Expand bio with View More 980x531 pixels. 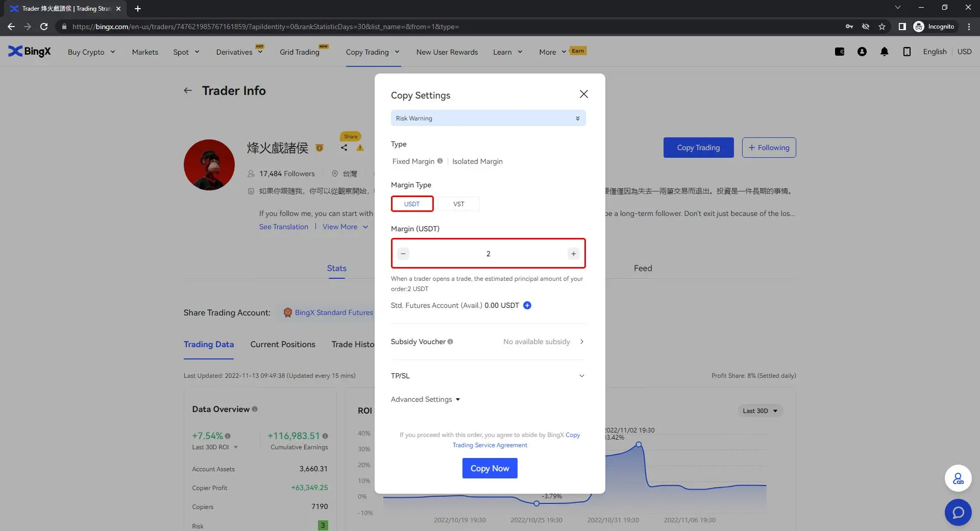345,227
